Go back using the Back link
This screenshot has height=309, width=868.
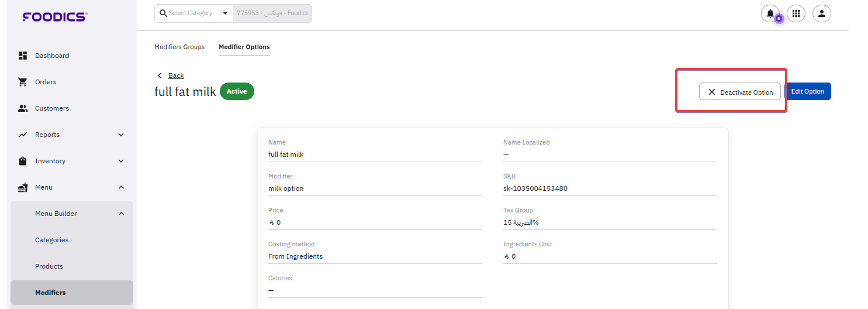(175, 75)
